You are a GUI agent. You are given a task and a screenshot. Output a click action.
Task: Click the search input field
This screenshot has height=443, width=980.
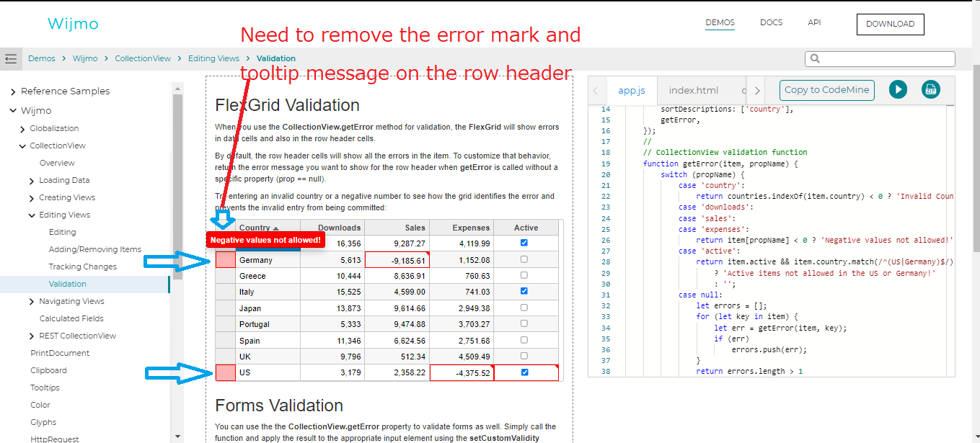tap(880, 59)
